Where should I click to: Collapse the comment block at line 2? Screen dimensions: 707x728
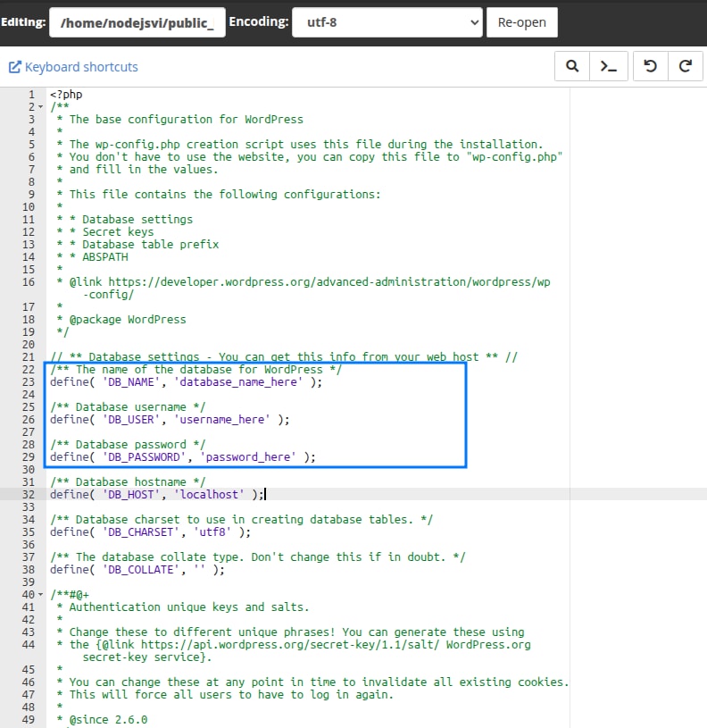coord(40,107)
